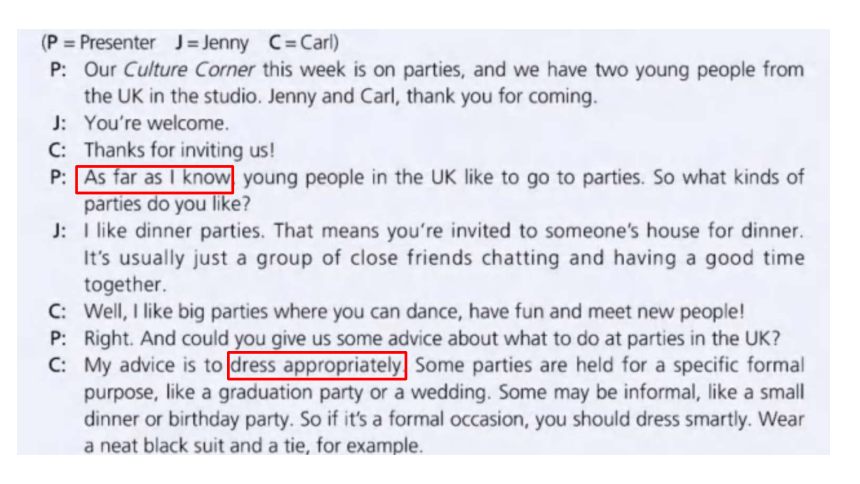Click the phrase "meet new people!"
The image size is (860, 484).
(x=666, y=312)
